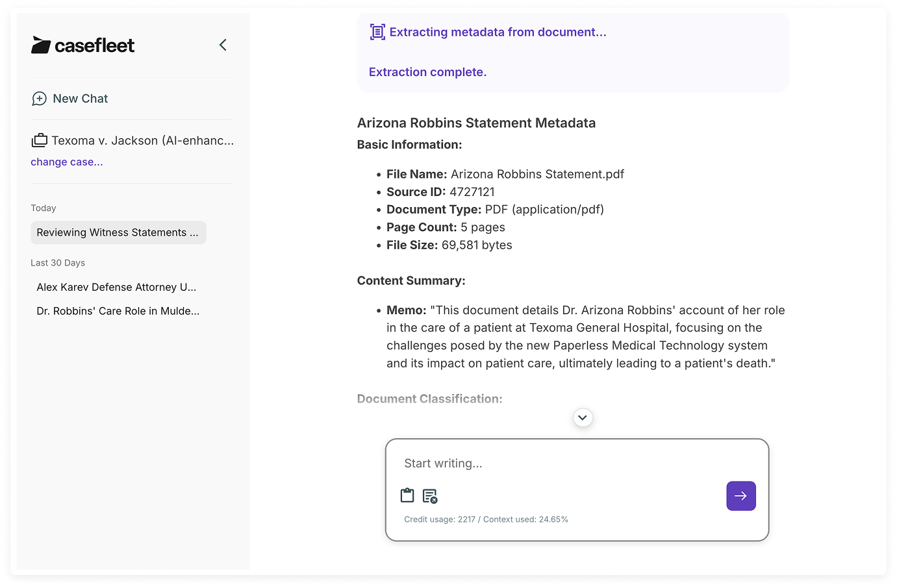Open the change case selector
Image resolution: width=897 pixels, height=588 pixels.
pos(66,162)
